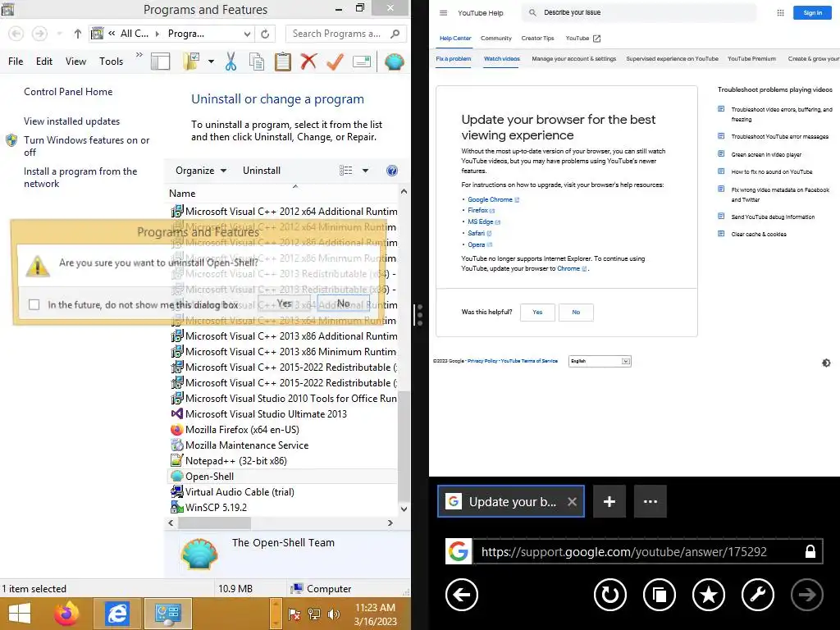840x630 pixels.
Task: Select the Watch videos tab
Action: pyautogui.click(x=502, y=59)
